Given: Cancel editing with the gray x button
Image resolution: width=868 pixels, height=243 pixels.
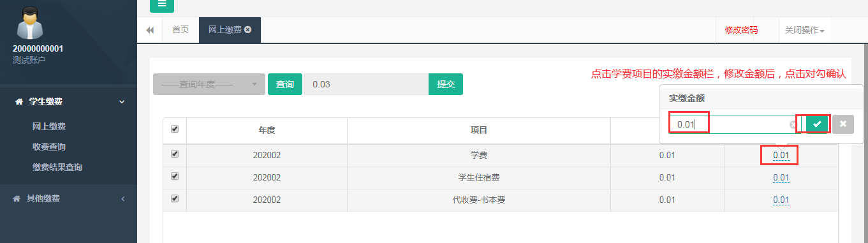Looking at the screenshot, I should click(x=843, y=124).
